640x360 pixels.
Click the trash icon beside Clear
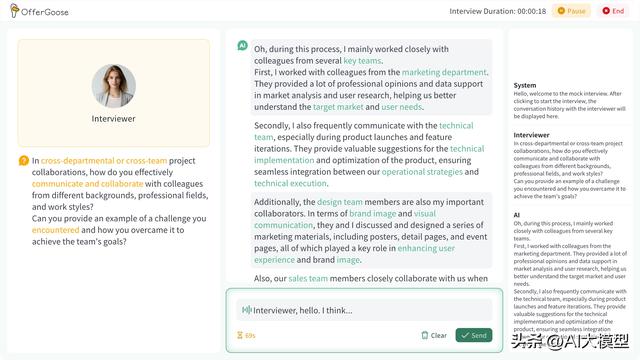click(424, 335)
